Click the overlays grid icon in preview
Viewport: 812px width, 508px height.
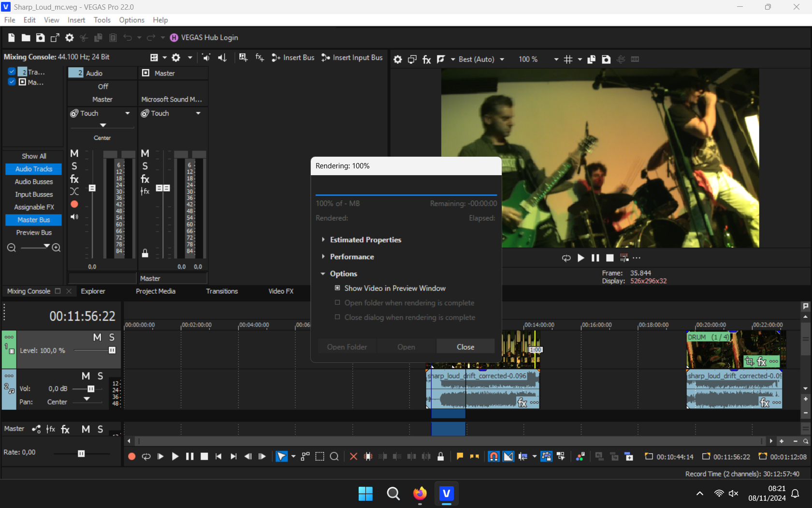click(568, 60)
